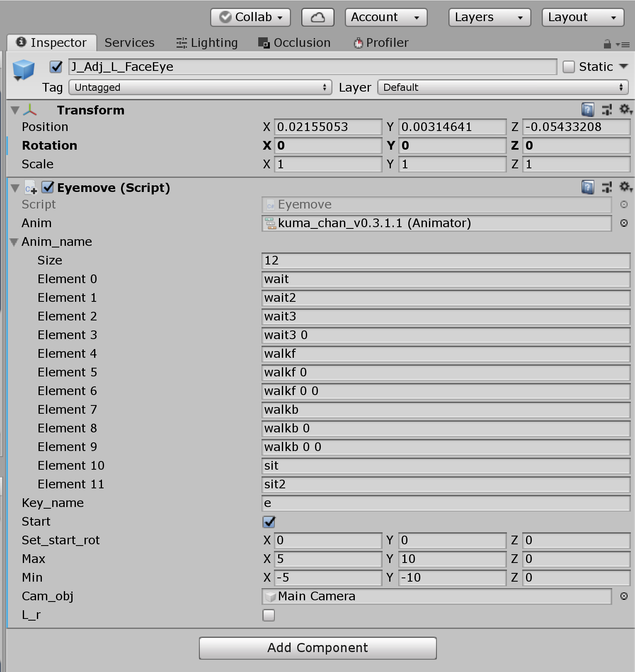Click the cloud services icon button

tap(317, 17)
